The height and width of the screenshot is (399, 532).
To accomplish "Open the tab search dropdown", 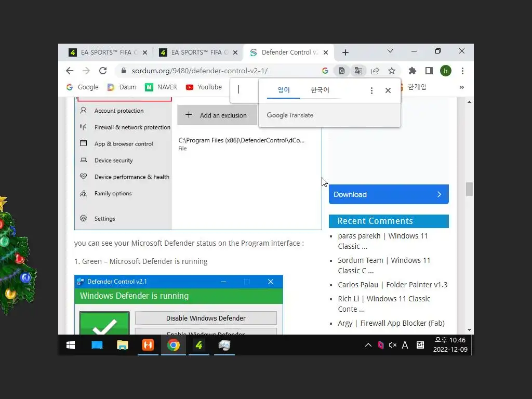I will pyautogui.click(x=390, y=51).
